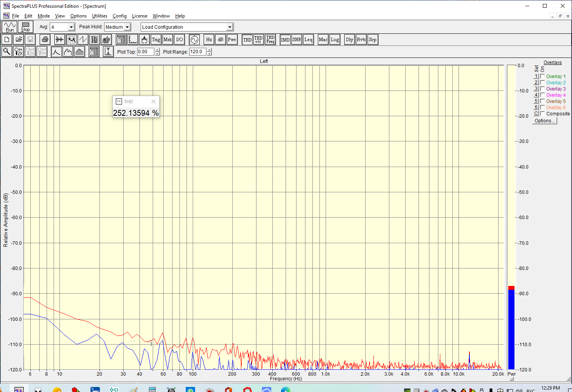Enable the Overlay 2 checkbox
Image resolution: width=572 pixels, height=392 pixels.
click(543, 83)
